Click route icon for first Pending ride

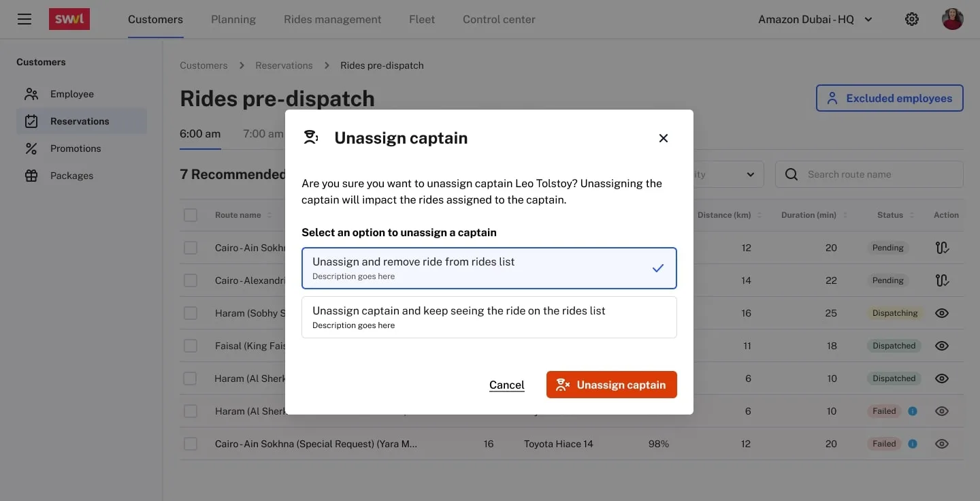(942, 248)
